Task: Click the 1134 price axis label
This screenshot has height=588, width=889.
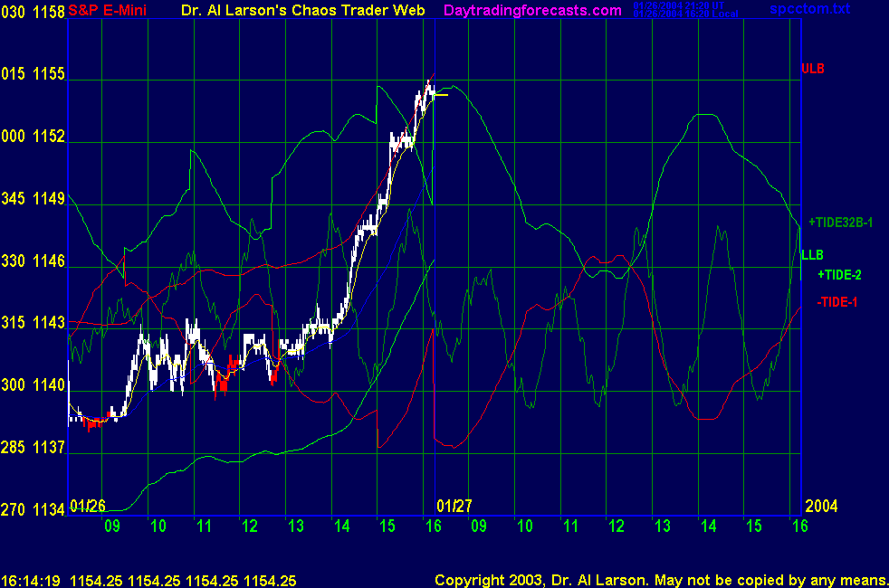Action: tap(49, 509)
